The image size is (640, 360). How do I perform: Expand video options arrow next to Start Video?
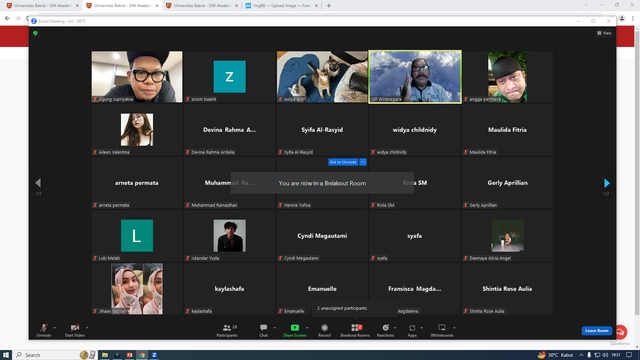pos(87,327)
